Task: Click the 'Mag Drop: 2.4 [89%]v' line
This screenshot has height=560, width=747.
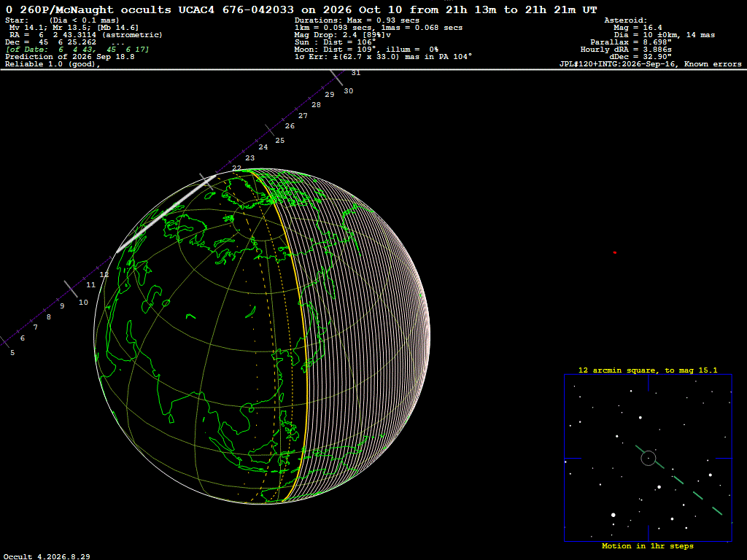Action: 343,35
